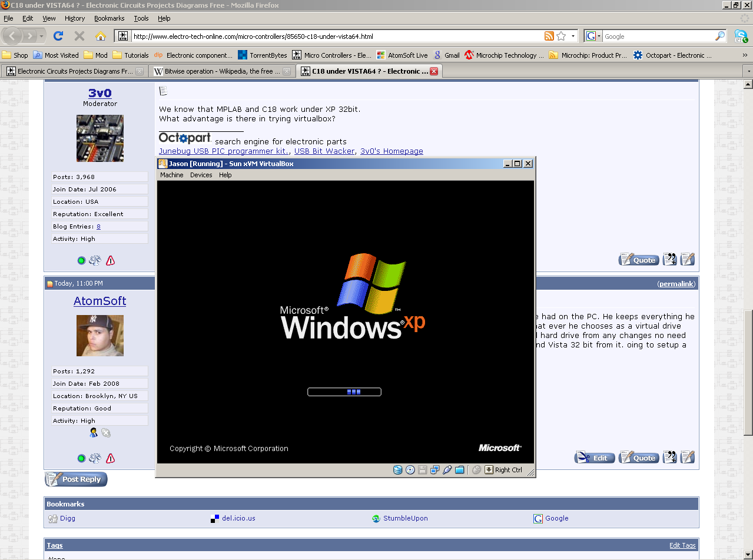Switch to the Electronic Circuits Projects Diagrams tab

click(75, 71)
